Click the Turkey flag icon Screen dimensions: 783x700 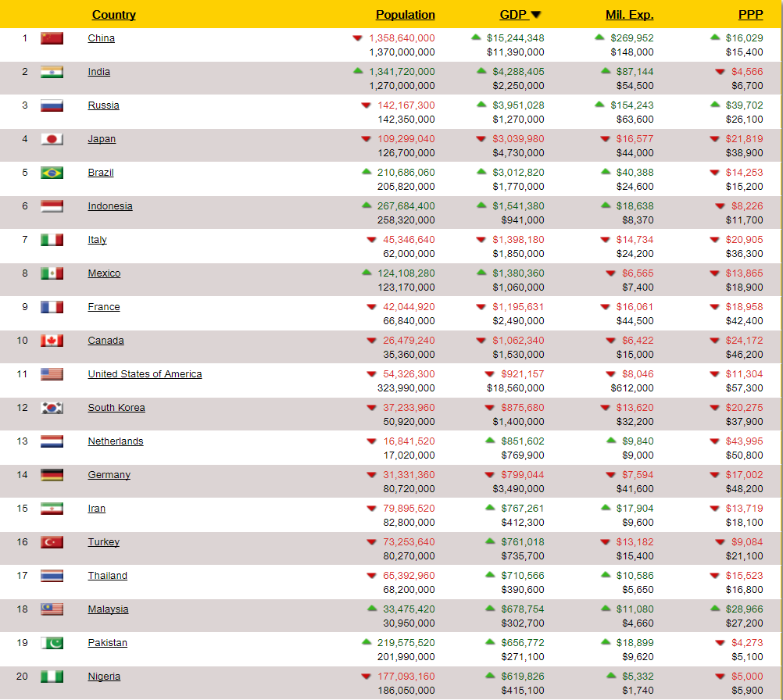point(52,541)
